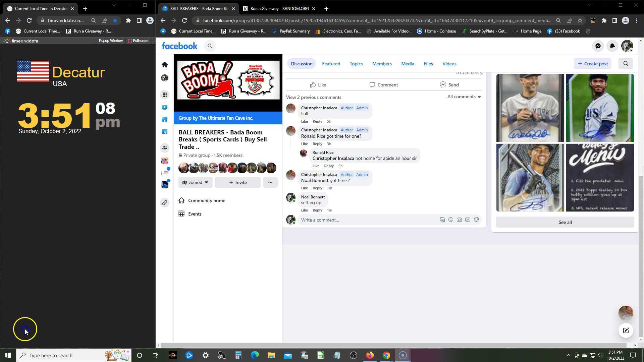Image resolution: width=644 pixels, height=362 pixels.
Task: Expand the All comments dropdown
Action: (464, 97)
